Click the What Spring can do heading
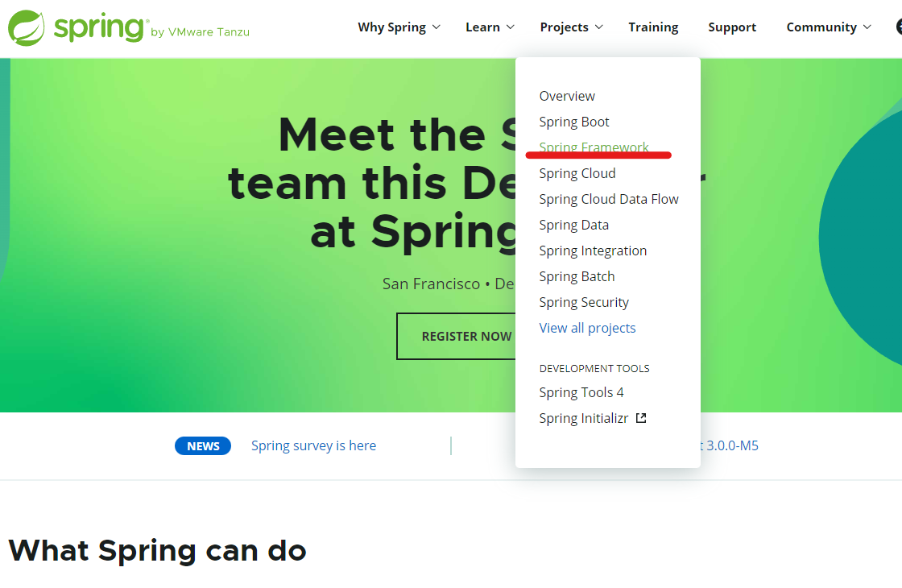 157,551
